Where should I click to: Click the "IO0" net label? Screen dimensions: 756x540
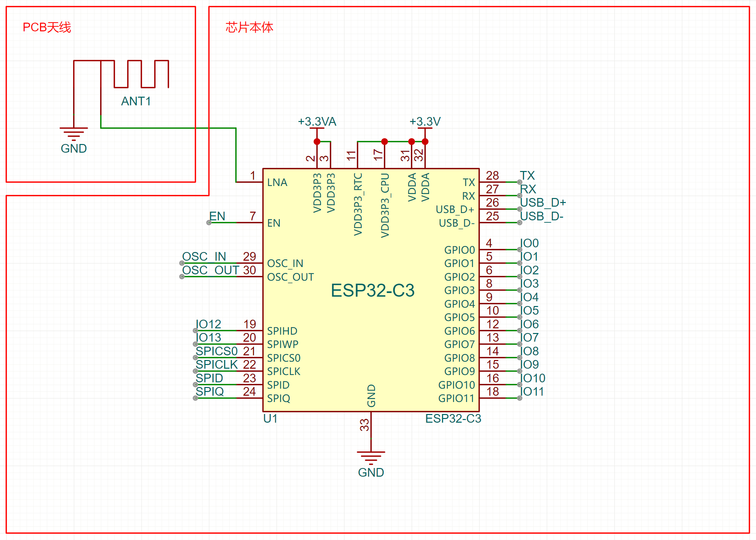click(529, 243)
